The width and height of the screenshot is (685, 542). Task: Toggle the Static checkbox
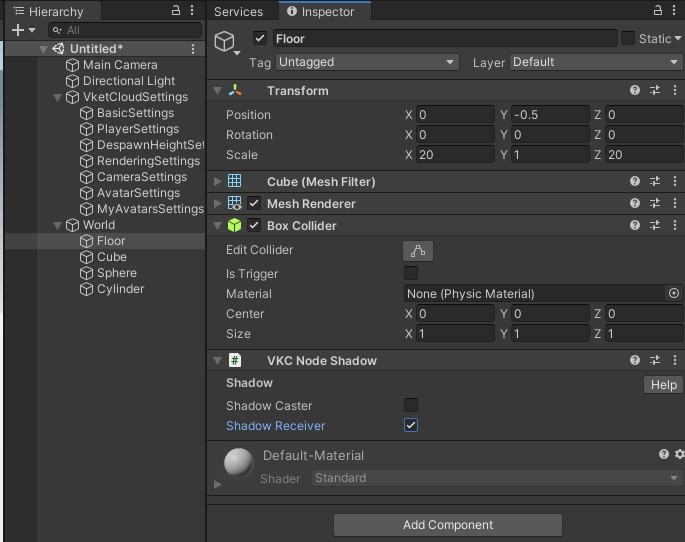[628, 38]
